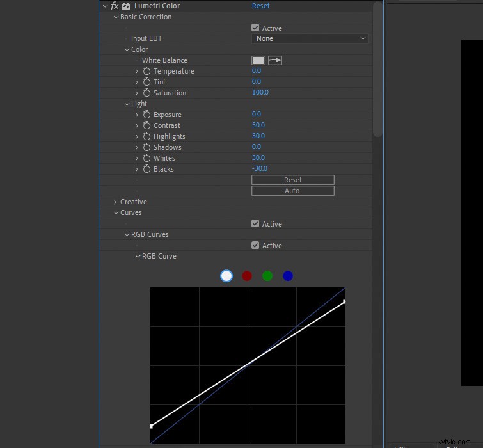
Task: Select the blue channel curve button
Action: pyautogui.click(x=288, y=276)
